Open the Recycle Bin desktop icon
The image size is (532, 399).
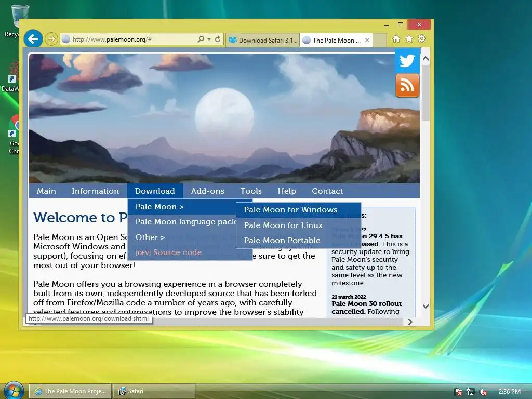pyautogui.click(x=14, y=20)
